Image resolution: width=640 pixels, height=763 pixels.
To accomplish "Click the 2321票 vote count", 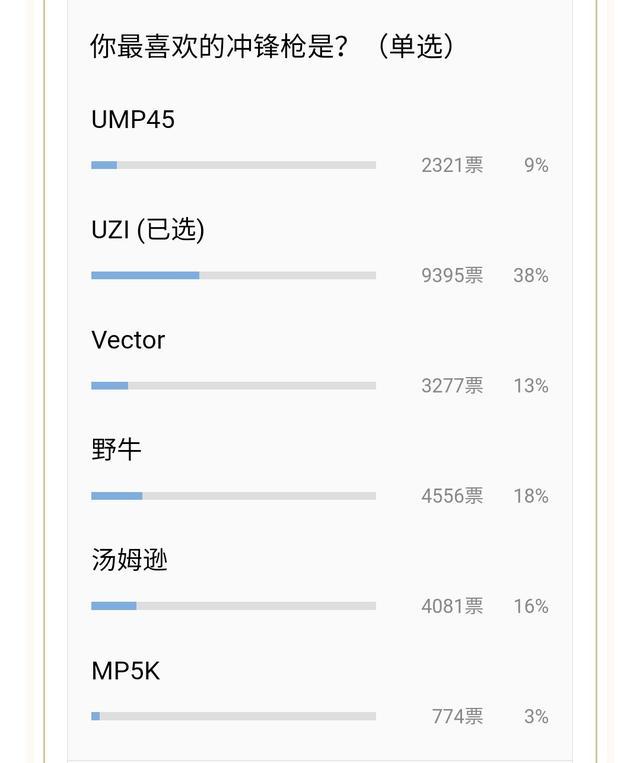I will [453, 165].
